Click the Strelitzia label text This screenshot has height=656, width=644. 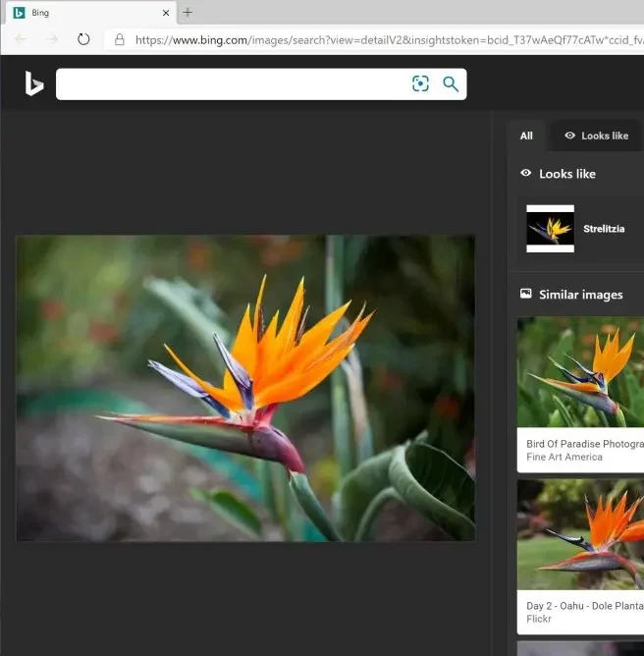tap(604, 229)
